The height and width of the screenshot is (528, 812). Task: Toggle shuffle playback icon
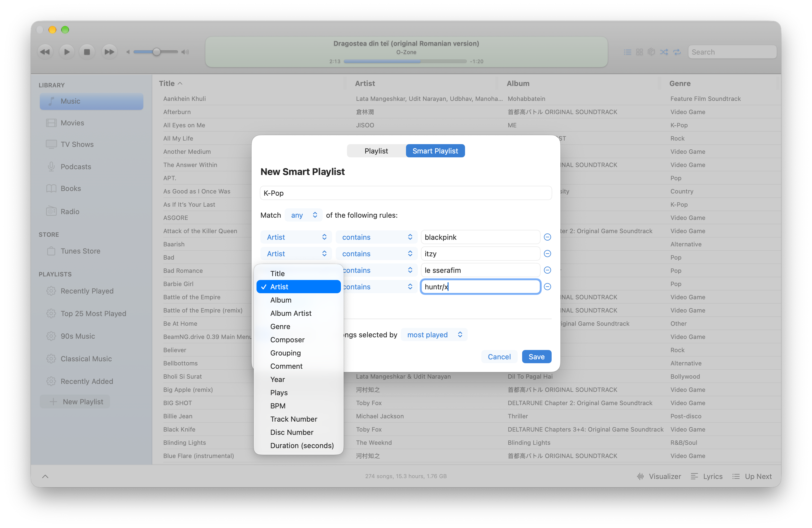point(664,52)
